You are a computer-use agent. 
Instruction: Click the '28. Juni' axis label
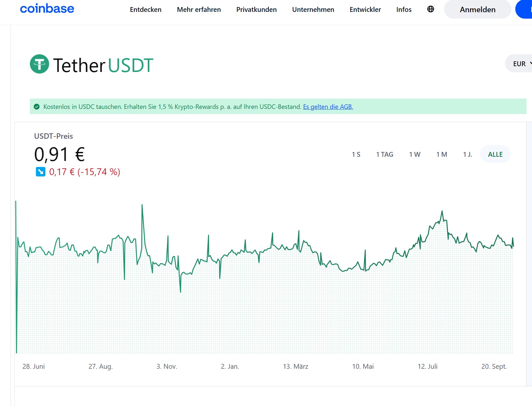click(x=34, y=366)
